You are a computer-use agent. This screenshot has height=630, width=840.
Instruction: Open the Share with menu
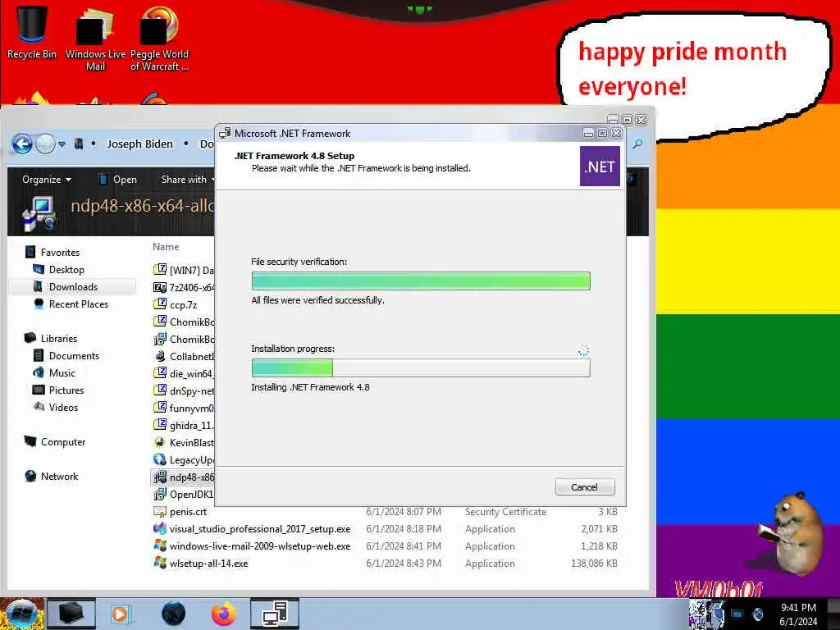(188, 180)
